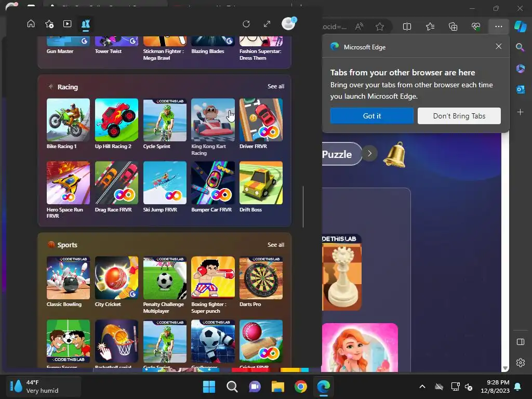532x399 pixels.
Task: Open Drift Boss game
Action: coord(261,183)
